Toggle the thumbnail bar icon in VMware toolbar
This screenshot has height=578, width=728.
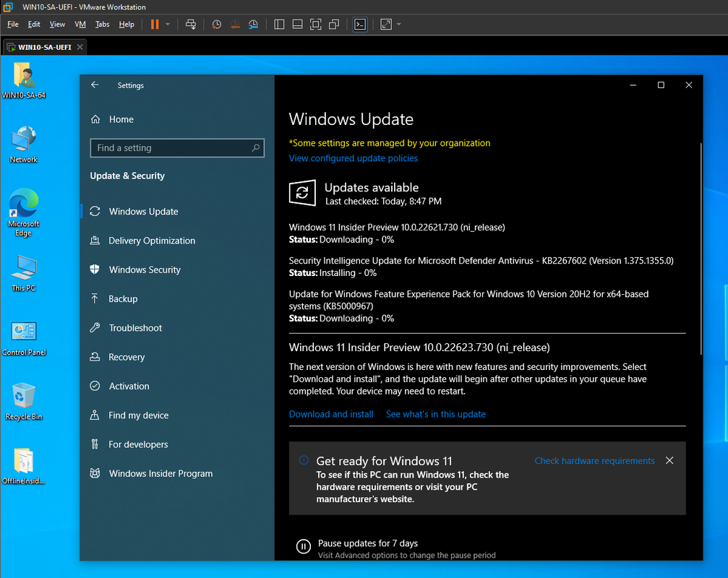(x=298, y=24)
